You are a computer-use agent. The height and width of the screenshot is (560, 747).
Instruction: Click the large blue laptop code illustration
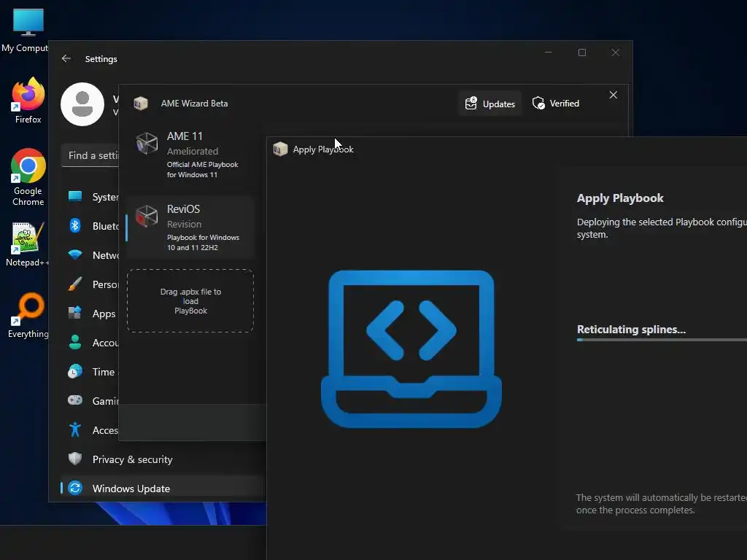coord(411,349)
